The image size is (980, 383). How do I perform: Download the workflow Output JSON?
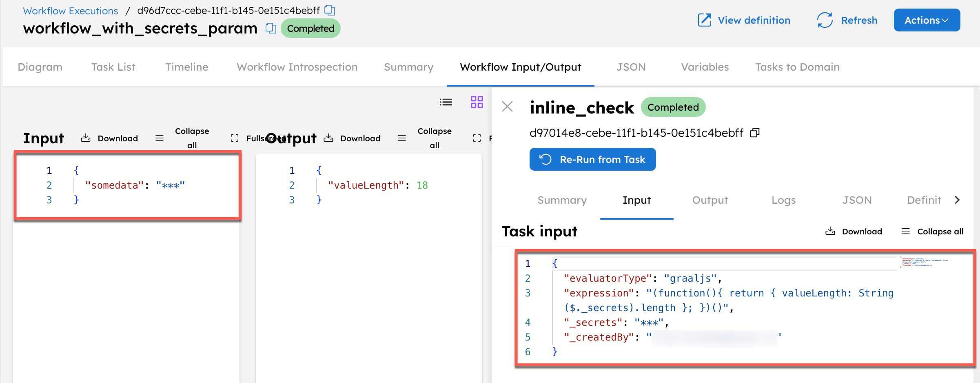click(x=352, y=138)
